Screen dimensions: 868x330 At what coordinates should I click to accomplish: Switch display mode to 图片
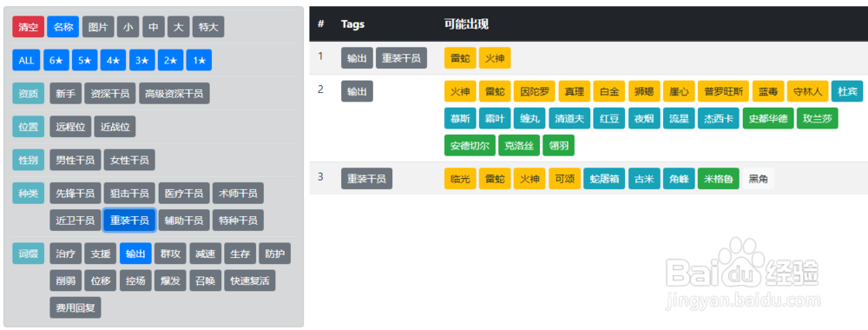(99, 27)
